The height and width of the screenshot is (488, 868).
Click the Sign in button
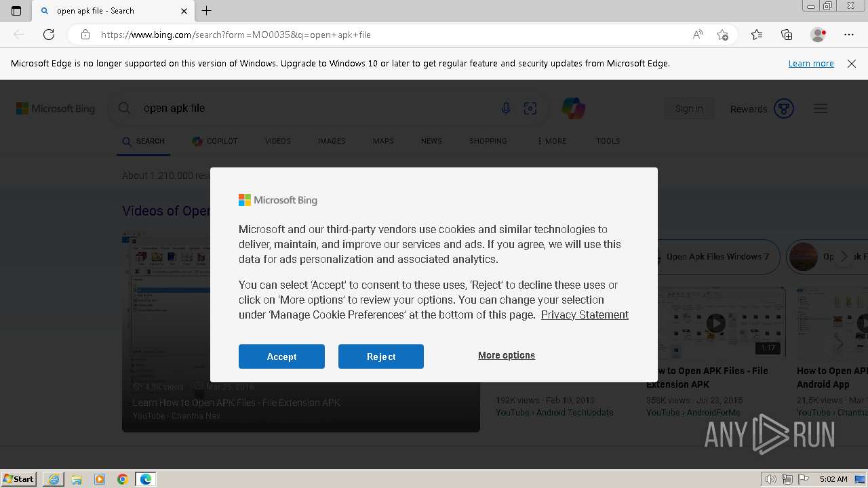click(x=689, y=108)
